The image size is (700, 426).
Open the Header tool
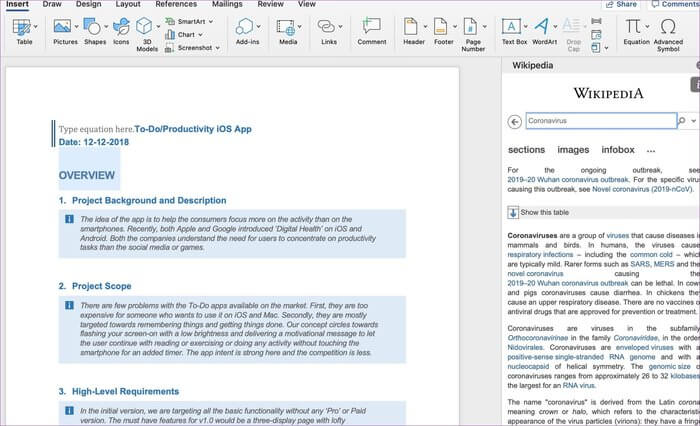(x=412, y=31)
